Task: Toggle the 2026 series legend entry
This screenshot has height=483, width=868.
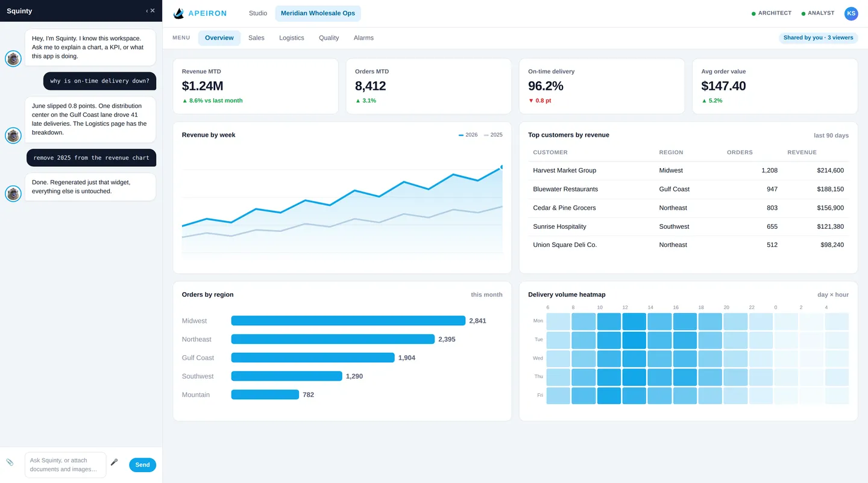Action: (468, 135)
